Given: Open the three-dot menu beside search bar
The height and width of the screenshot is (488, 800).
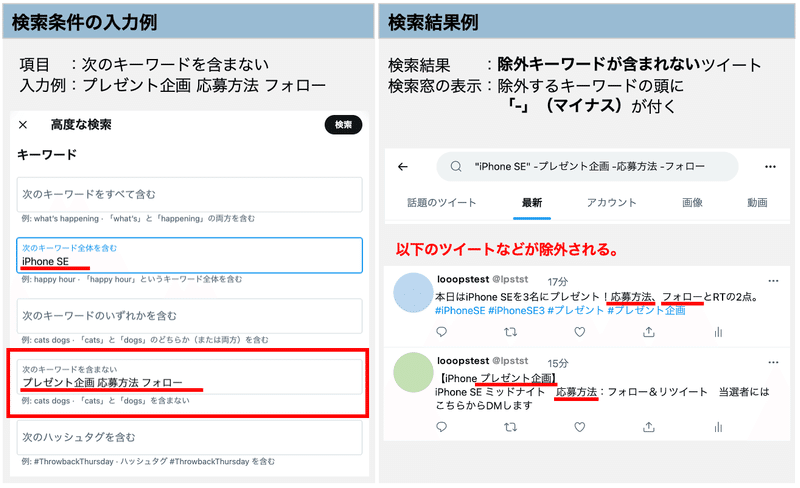Looking at the screenshot, I should (770, 166).
